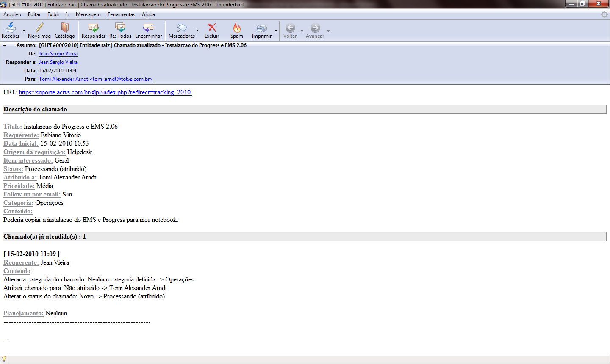Open the Voltar history dropdown
The image size is (610, 364).
click(302, 31)
